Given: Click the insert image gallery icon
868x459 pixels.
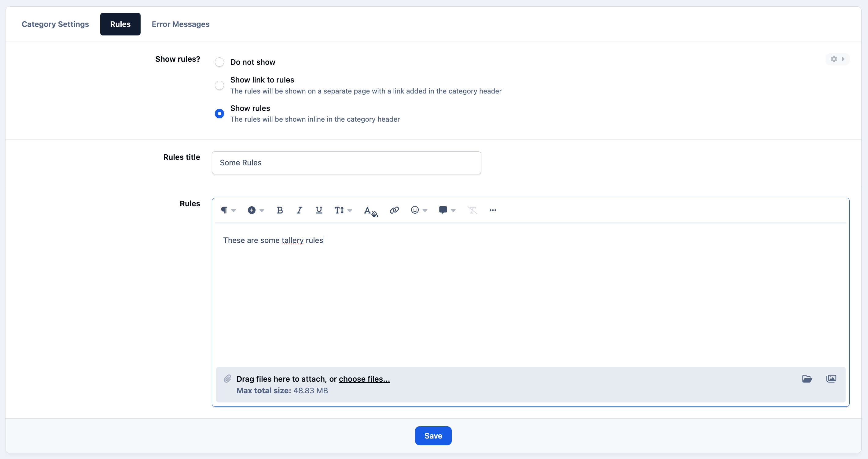Looking at the screenshot, I should [831, 379].
